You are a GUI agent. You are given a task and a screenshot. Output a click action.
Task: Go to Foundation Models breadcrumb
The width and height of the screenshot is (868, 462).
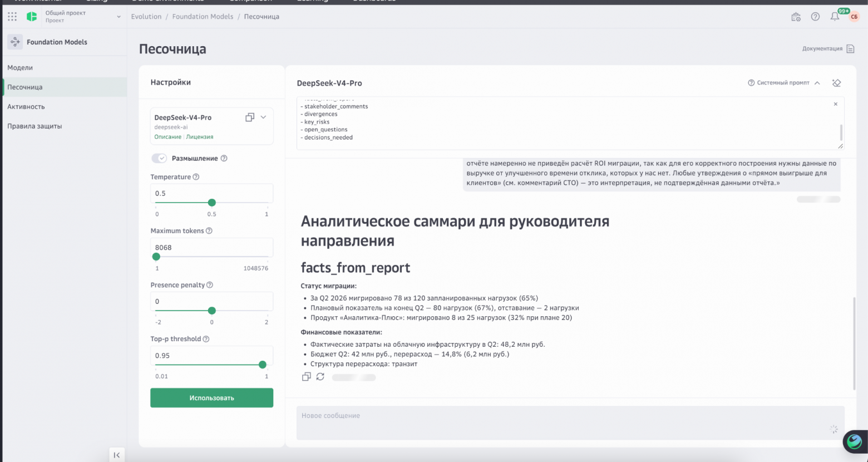(x=203, y=17)
